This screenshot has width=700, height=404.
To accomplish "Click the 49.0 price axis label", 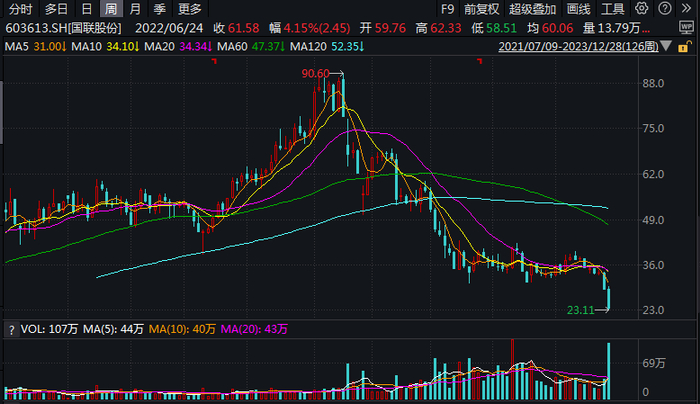I will pyautogui.click(x=653, y=220).
